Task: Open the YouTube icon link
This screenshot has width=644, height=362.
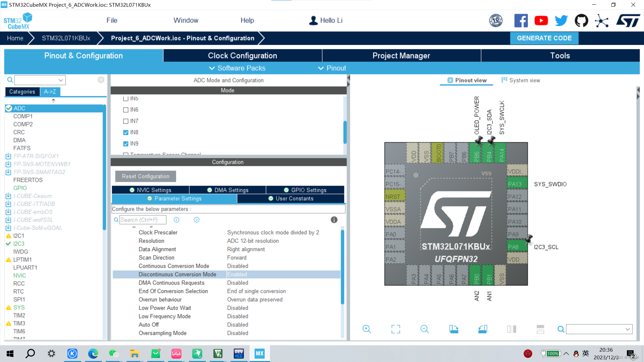Action: [541, 21]
